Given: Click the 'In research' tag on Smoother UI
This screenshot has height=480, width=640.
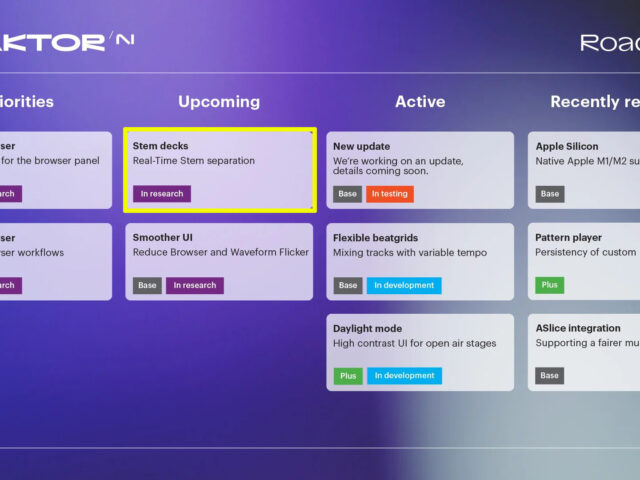Looking at the screenshot, I should click(x=195, y=285).
